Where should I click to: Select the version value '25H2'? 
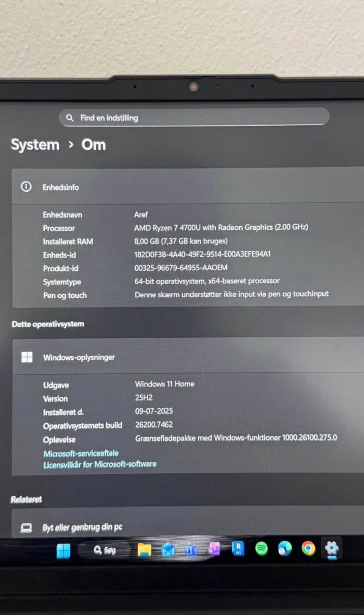point(144,397)
